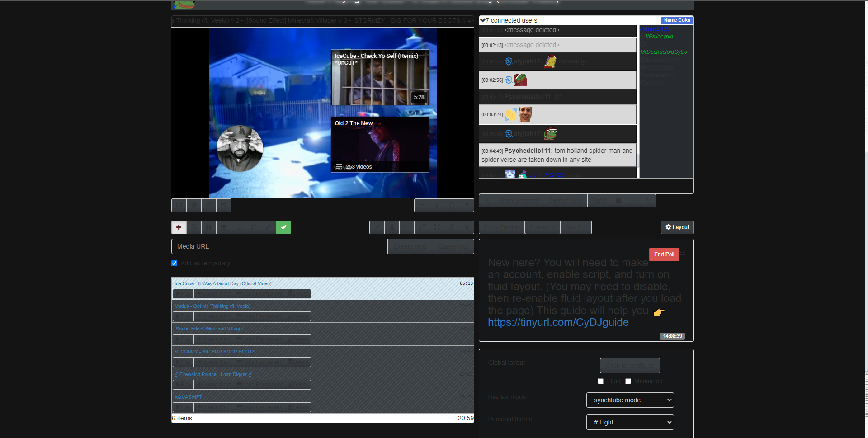The width and height of the screenshot is (868, 438).
Task: Open the Personal theme Light dropdown
Action: (x=630, y=422)
